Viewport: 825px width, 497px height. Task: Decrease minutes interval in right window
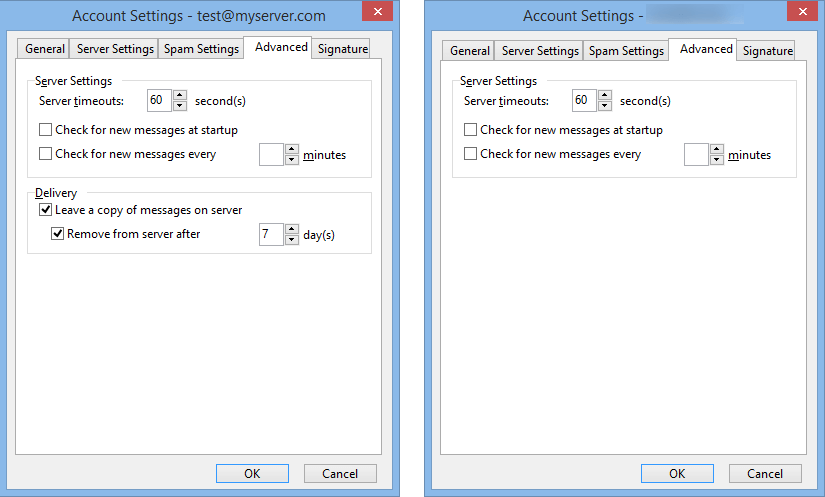717,160
